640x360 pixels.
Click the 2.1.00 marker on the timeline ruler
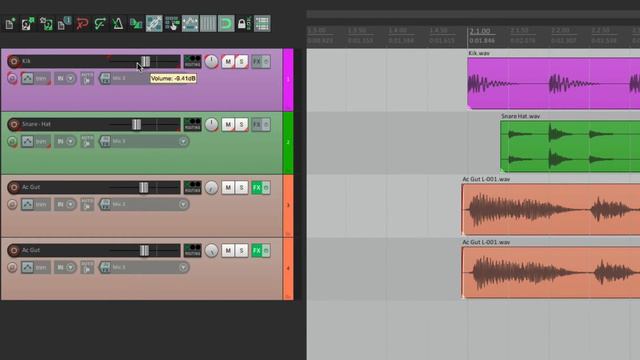[x=480, y=31]
